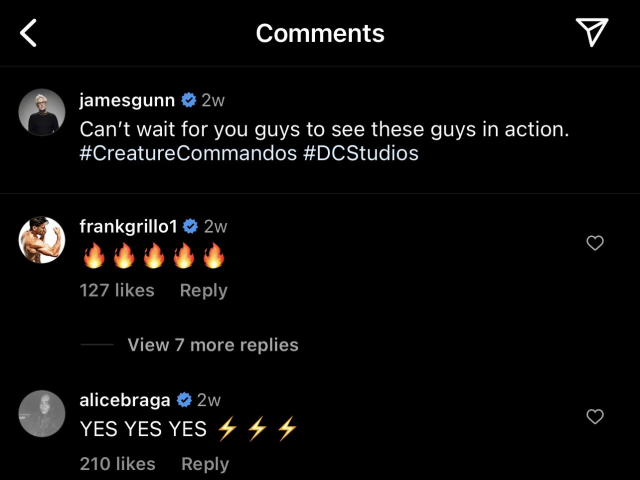640x480 pixels.
Task: Open jamesgunn's profile picture
Action: [42, 112]
